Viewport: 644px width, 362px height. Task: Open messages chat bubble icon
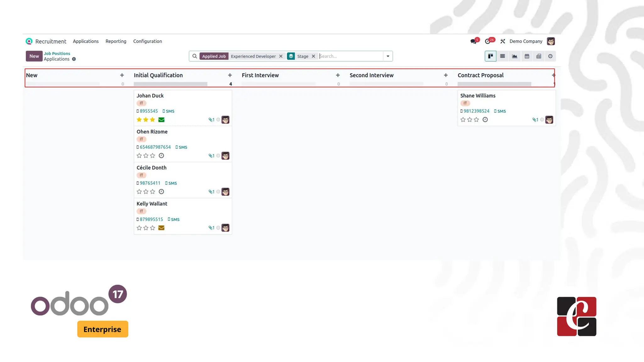pyautogui.click(x=473, y=41)
